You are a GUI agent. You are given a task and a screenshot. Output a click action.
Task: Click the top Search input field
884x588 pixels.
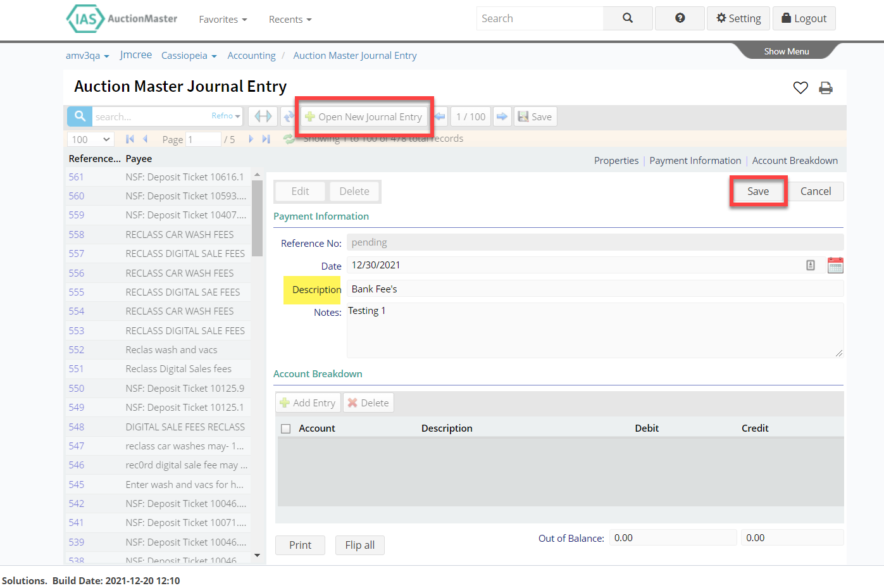pyautogui.click(x=540, y=18)
